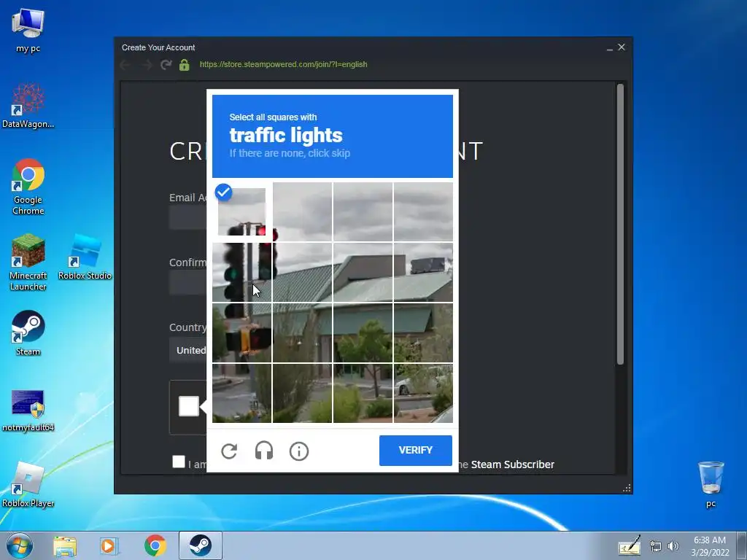747x560 pixels.
Task: Open the my pc desktop icon
Action: (x=28, y=30)
